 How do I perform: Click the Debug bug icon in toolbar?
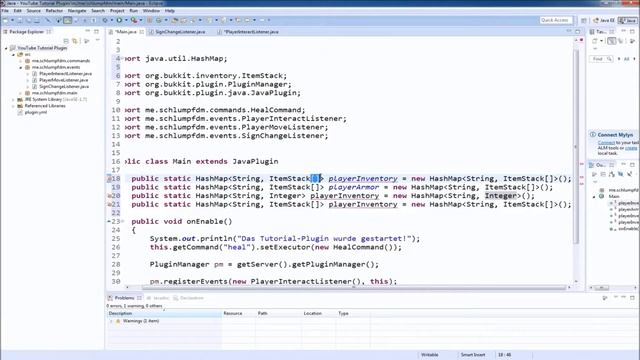(105, 20)
